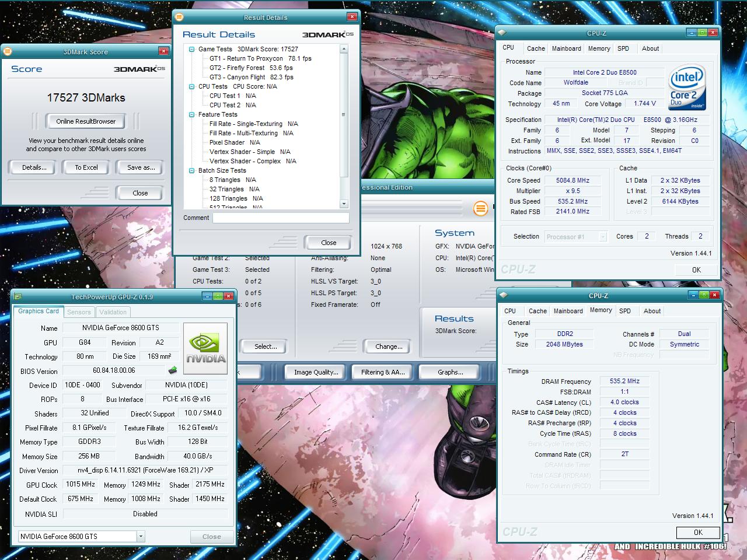
Task: Open the Mainboard tab in top CPU-Z
Action: click(567, 49)
